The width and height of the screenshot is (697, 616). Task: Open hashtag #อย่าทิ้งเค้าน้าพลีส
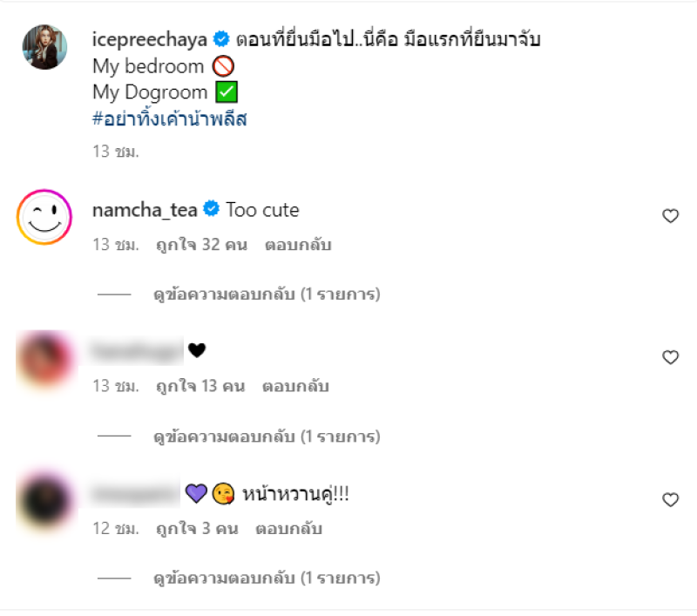tap(169, 119)
